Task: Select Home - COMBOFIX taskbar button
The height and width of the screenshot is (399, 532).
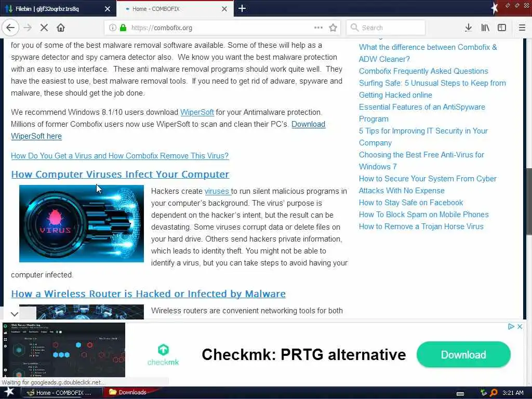Action: pos(61,393)
